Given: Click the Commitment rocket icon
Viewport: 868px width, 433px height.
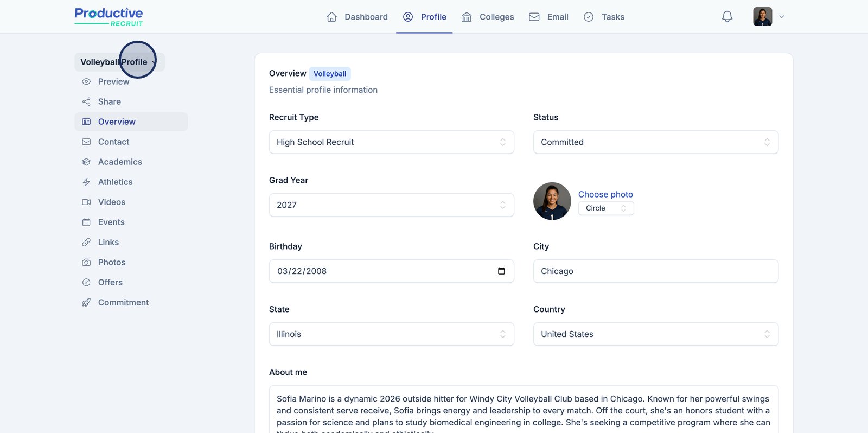Looking at the screenshot, I should coord(86,303).
